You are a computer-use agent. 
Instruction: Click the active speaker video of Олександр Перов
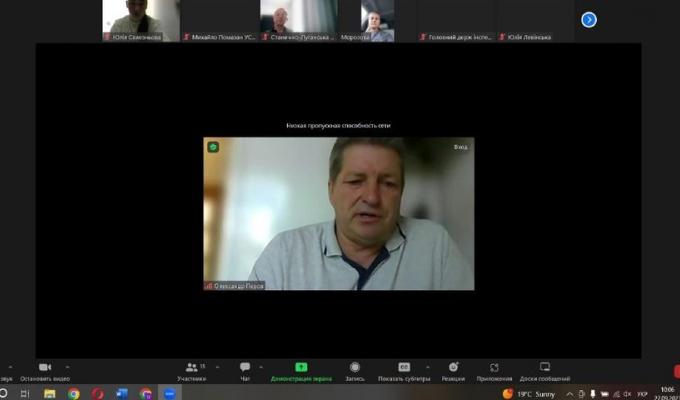click(x=339, y=213)
